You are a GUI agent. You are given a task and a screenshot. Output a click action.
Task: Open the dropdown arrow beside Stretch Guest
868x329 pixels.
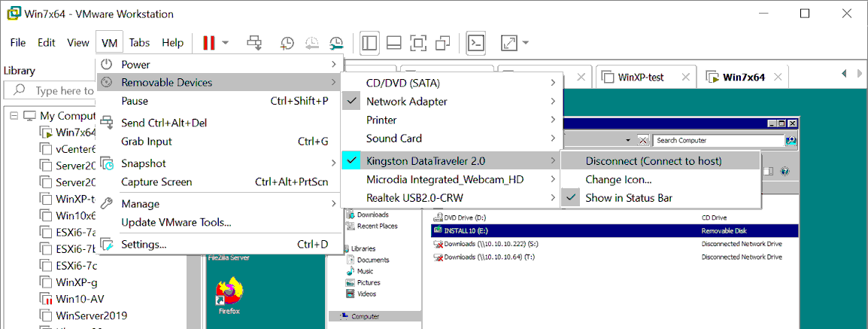pos(525,43)
